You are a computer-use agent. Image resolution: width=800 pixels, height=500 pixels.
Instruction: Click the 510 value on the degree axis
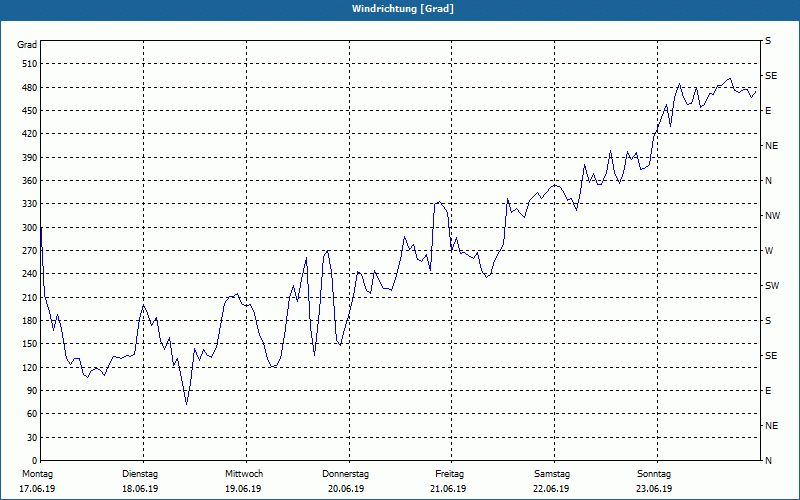click(30, 64)
